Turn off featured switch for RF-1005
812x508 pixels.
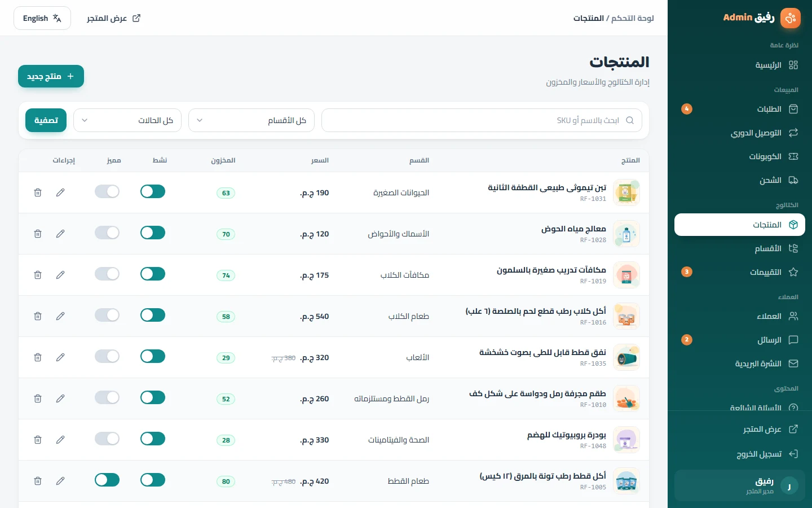point(107,480)
